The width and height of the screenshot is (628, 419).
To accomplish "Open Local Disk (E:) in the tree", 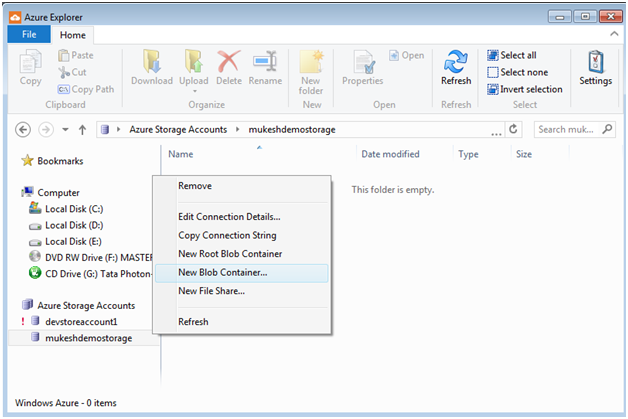I will (x=65, y=242).
